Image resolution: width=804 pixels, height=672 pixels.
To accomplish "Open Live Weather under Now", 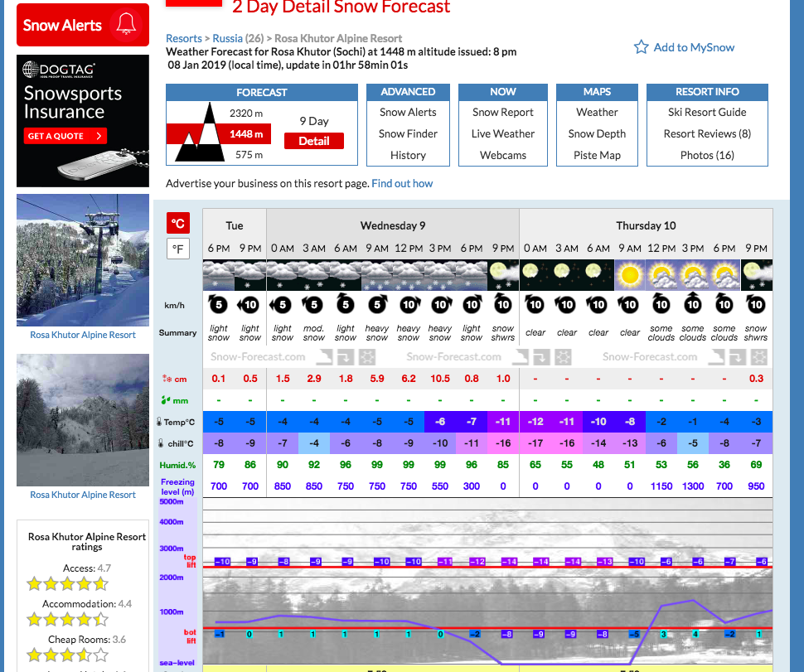I will pos(502,133).
